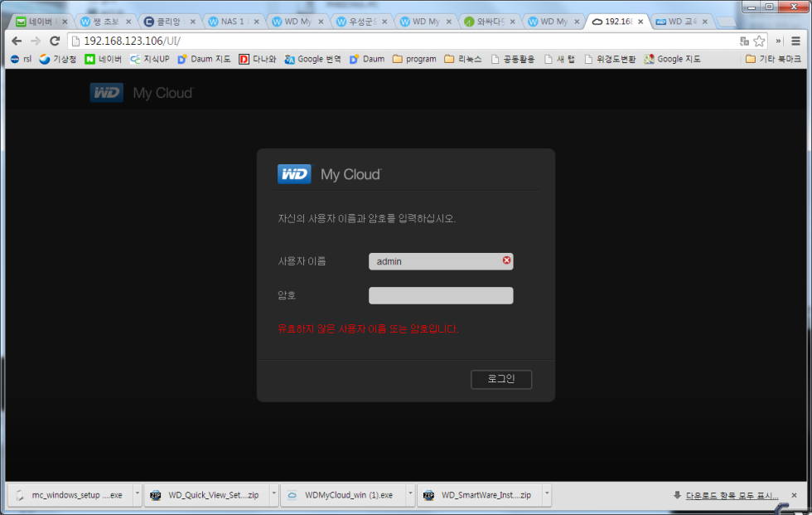812x515 pixels.
Task: Click the 다운로드 항목 모두 표시 link
Action: (x=725, y=495)
